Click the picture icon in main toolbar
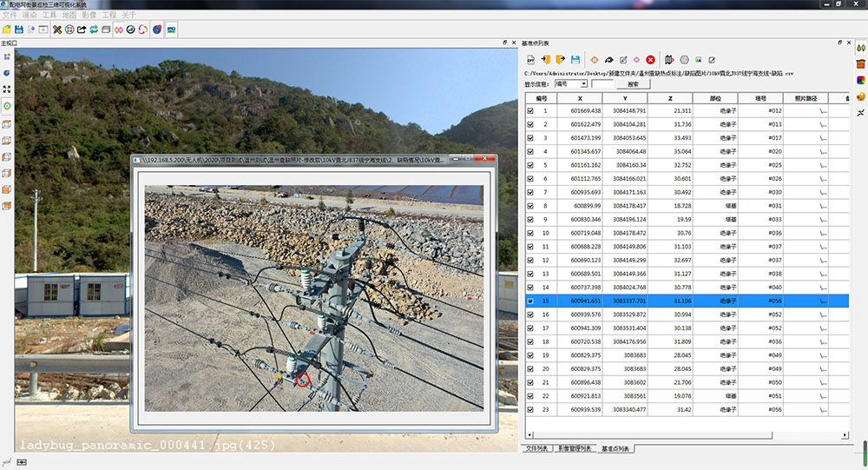 [171, 30]
